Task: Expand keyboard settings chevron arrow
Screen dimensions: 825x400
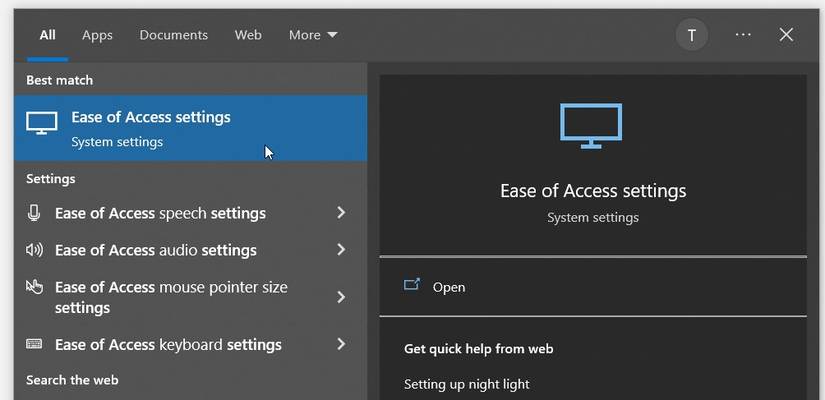Action: pyautogui.click(x=341, y=344)
